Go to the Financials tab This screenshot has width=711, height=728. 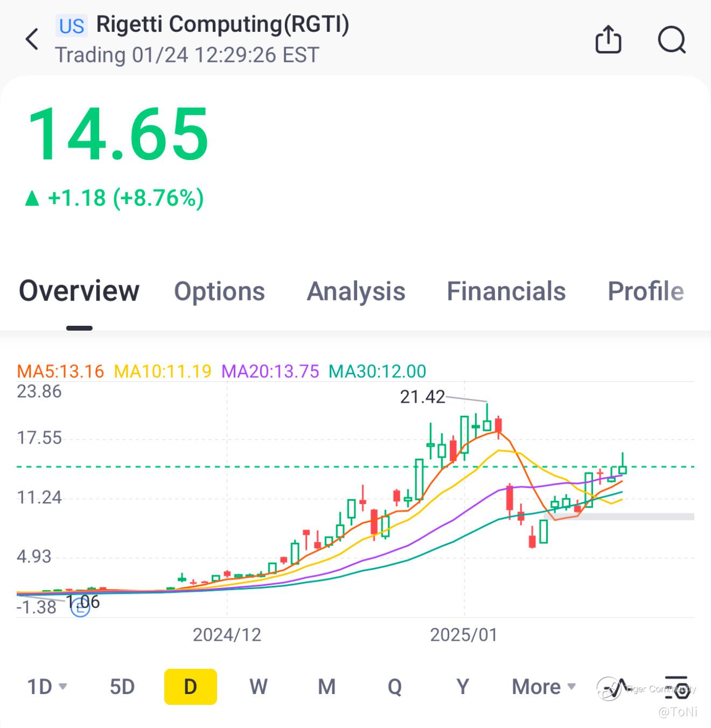coord(506,291)
